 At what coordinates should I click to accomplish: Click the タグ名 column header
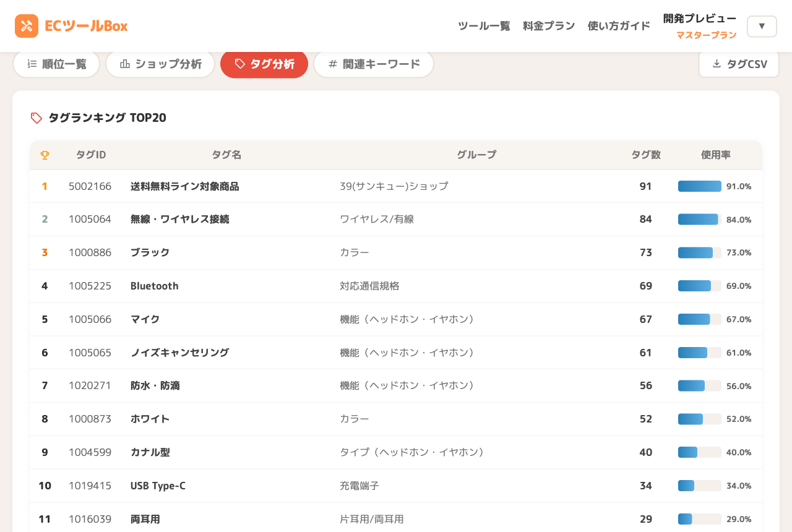[x=226, y=155]
